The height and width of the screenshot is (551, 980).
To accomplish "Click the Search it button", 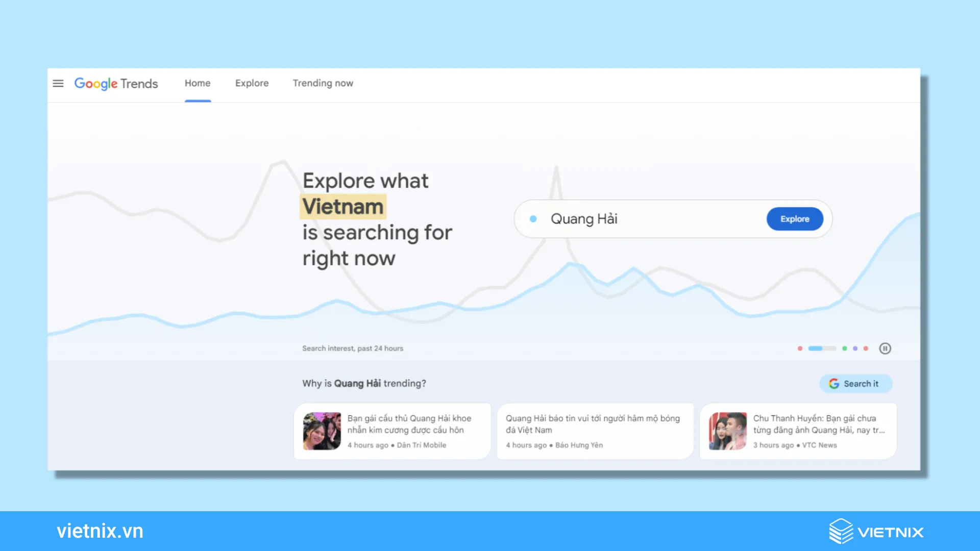I will pyautogui.click(x=855, y=383).
